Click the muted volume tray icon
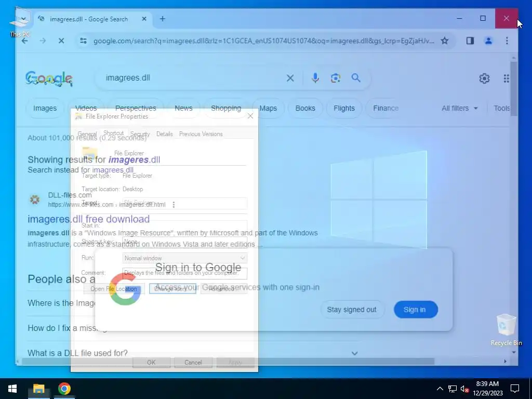The image size is (532, 399). pyautogui.click(x=464, y=389)
